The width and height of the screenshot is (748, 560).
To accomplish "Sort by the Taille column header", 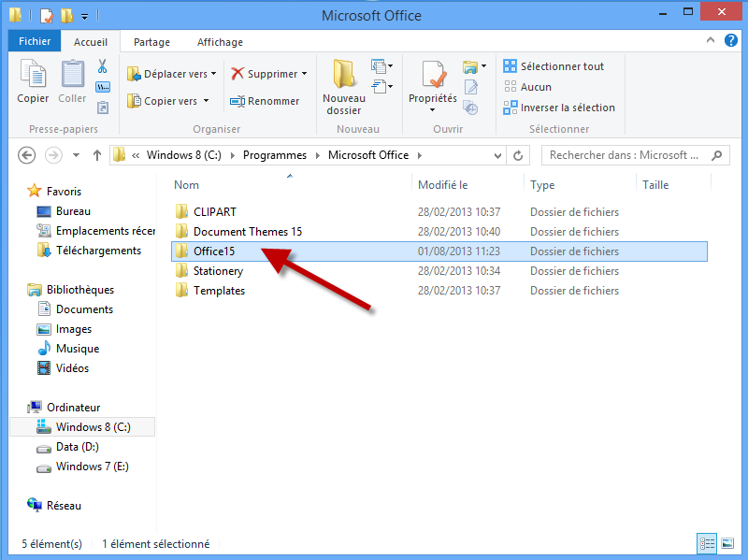I will pyautogui.click(x=655, y=185).
